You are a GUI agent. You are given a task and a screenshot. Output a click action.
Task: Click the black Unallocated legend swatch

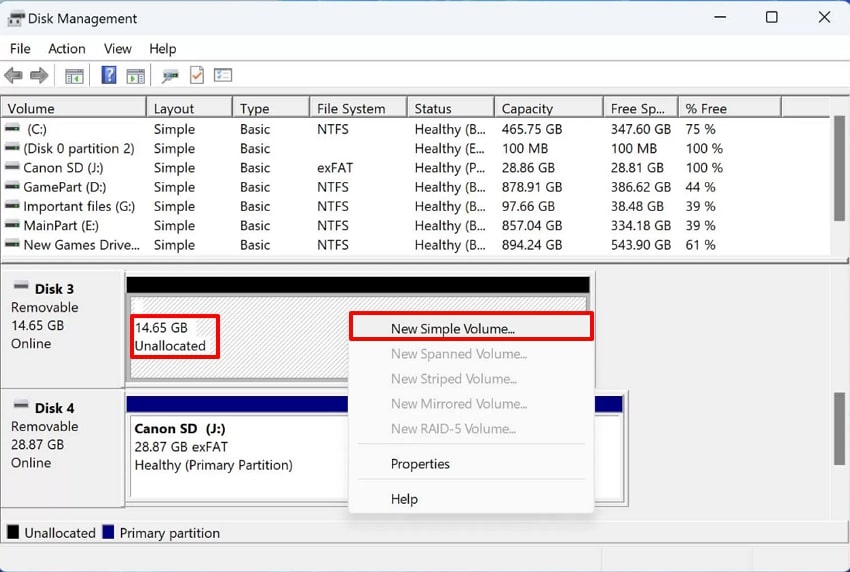tap(12, 532)
